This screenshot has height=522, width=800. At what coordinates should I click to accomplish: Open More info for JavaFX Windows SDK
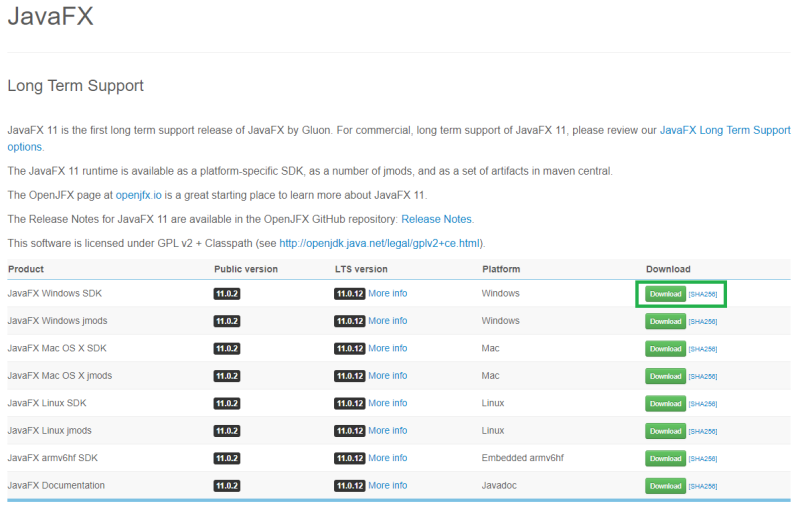388,293
